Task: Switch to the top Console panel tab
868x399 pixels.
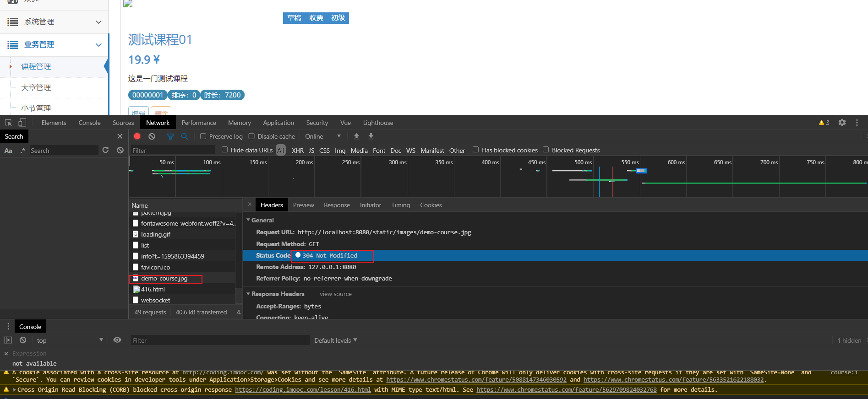Action: coord(89,123)
